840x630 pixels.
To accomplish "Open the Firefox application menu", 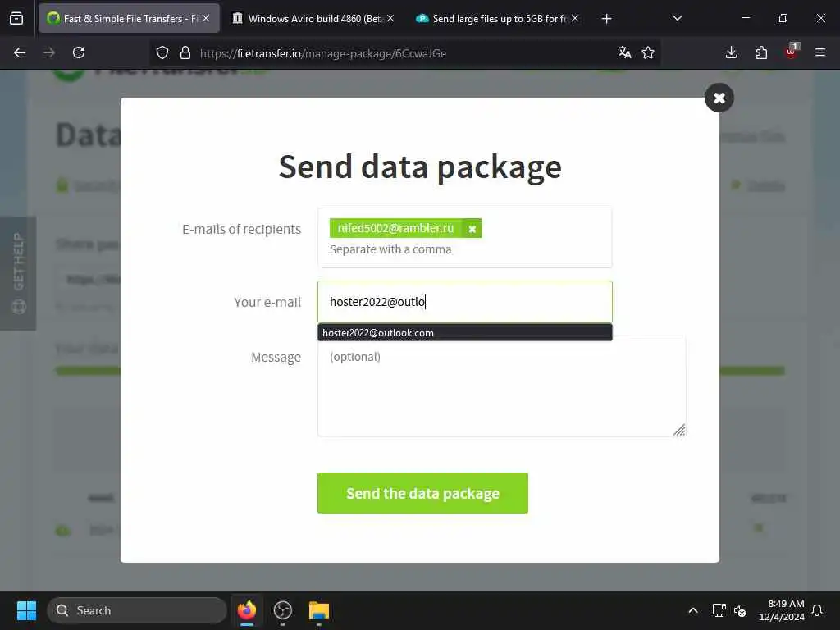I will click(x=820, y=52).
